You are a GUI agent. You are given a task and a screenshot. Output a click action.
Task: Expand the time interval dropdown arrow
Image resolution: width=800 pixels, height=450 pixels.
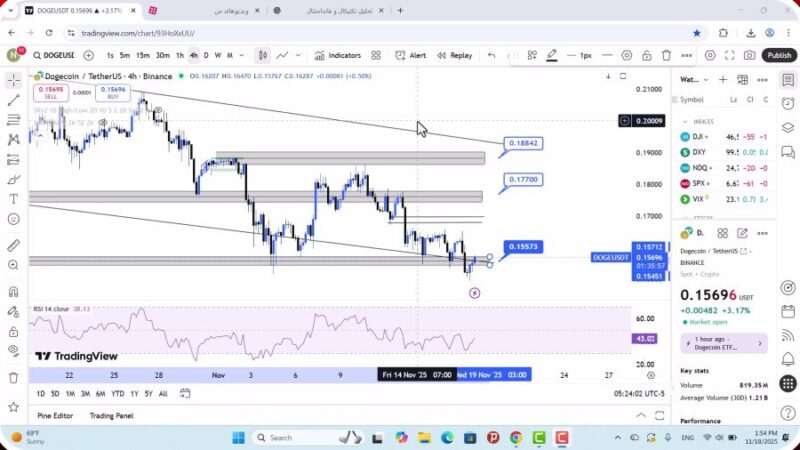(x=242, y=55)
